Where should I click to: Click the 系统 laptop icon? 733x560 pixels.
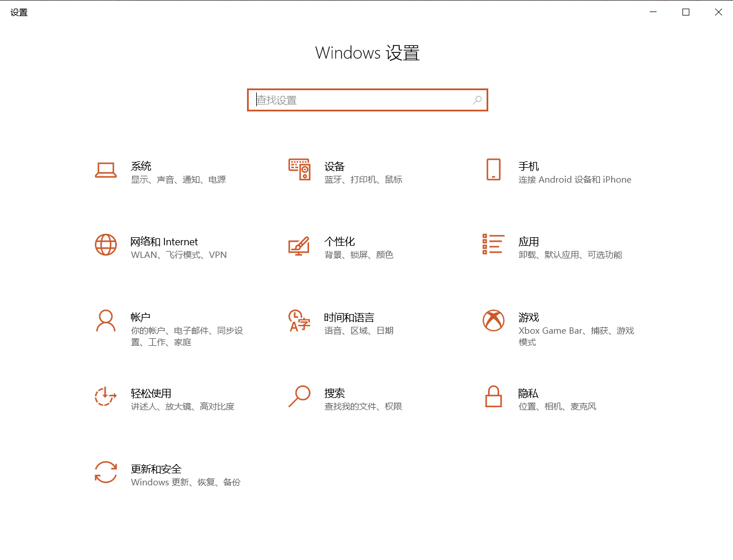[106, 170]
